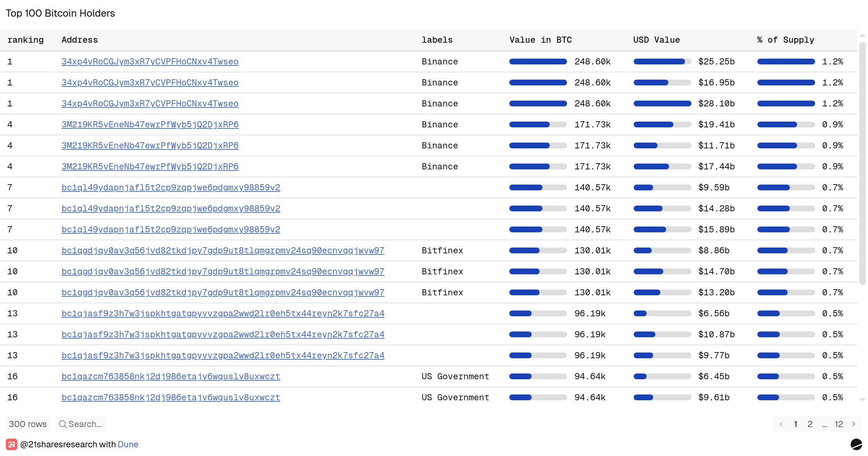
Task: Go to next page with right chevron
Action: 854,424
